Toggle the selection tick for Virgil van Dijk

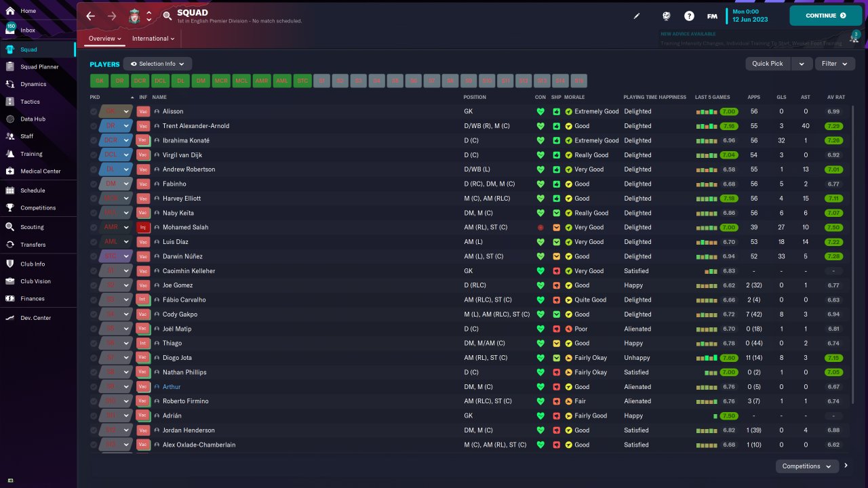coord(94,155)
